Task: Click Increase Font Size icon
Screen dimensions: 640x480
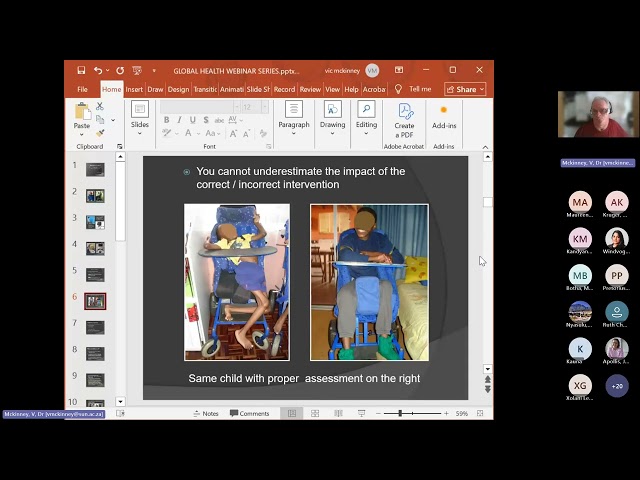Action: [233, 133]
